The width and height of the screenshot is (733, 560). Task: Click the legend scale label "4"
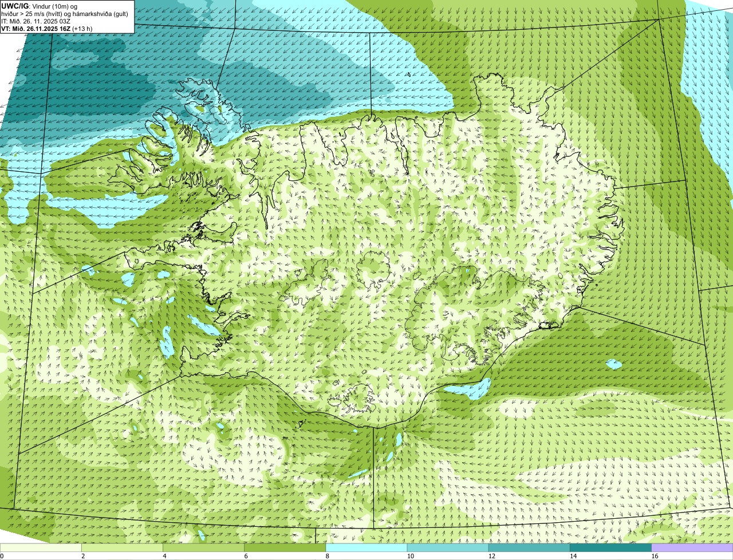tap(164, 556)
